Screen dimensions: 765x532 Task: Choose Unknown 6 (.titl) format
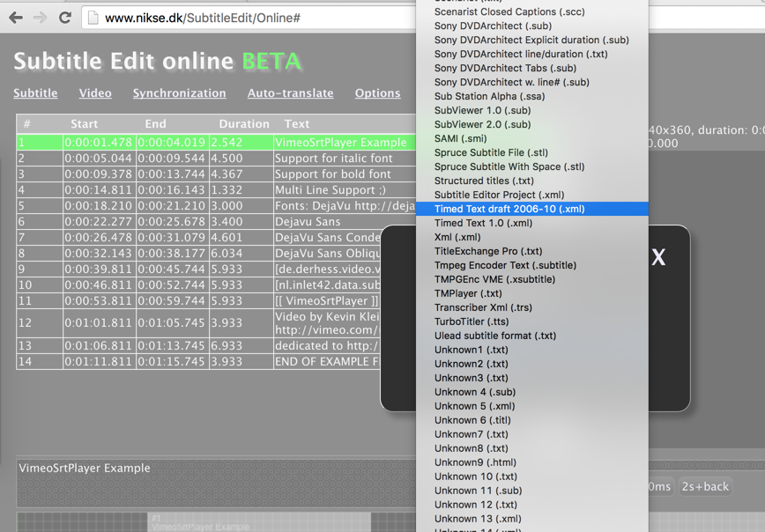pyautogui.click(x=532, y=421)
